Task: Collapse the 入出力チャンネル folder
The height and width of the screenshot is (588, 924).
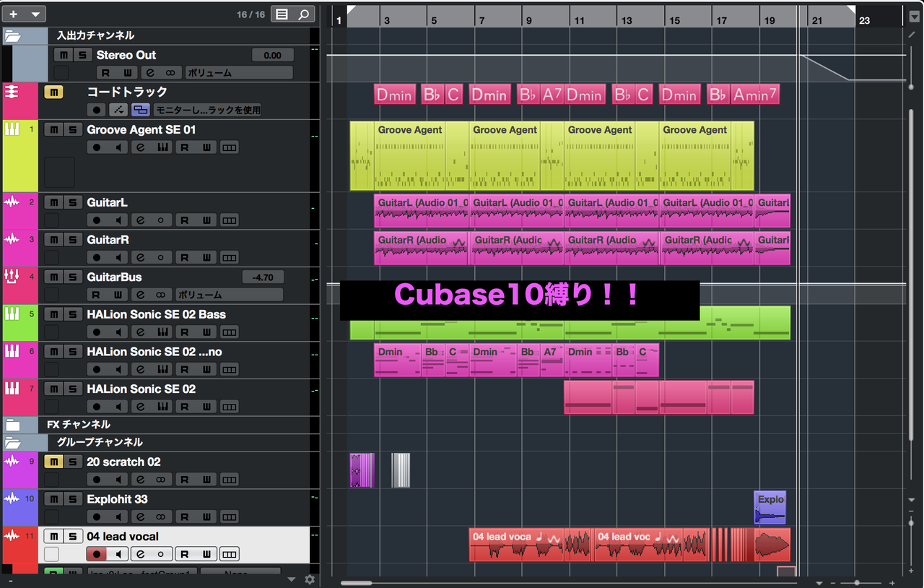Action: coord(13,35)
